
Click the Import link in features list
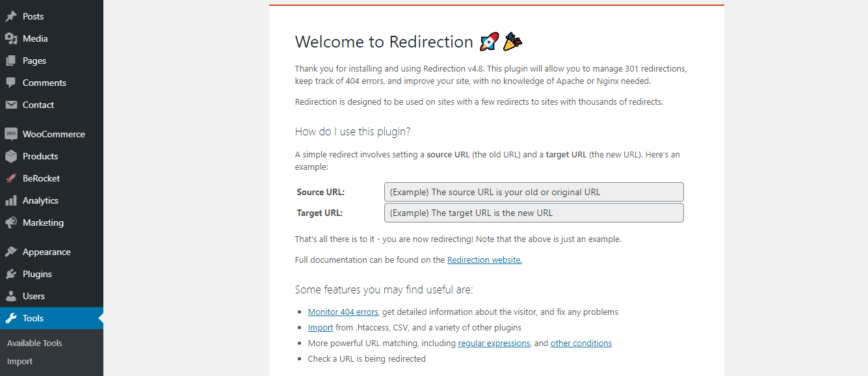[x=321, y=327]
